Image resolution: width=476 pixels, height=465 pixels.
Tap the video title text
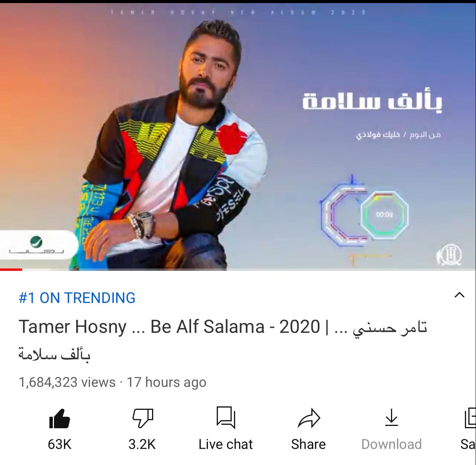[x=222, y=340]
